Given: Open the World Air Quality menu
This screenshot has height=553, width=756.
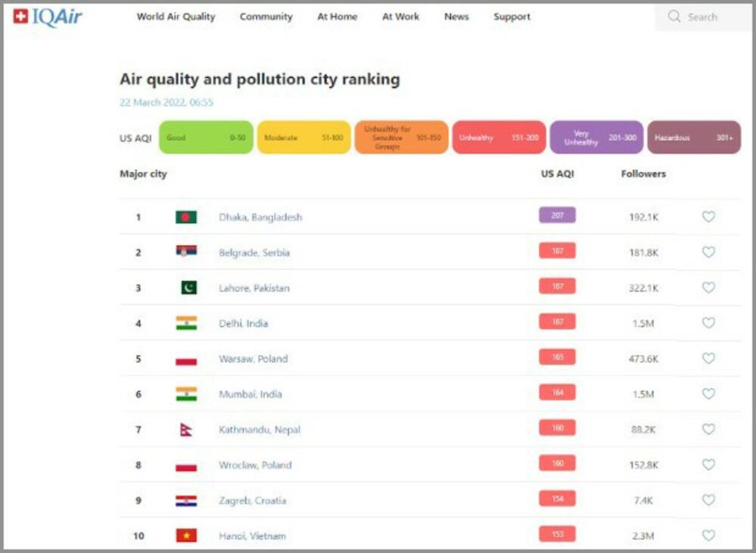Looking at the screenshot, I should coord(175,17).
